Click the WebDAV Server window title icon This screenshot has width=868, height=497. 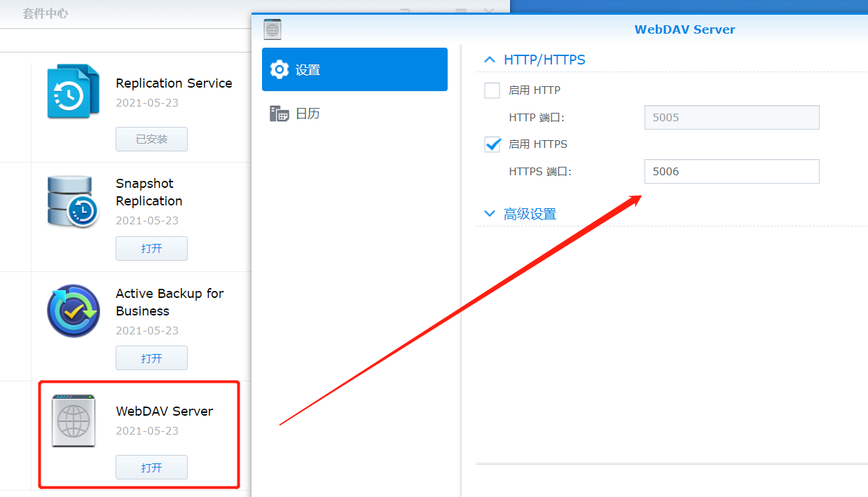click(273, 29)
